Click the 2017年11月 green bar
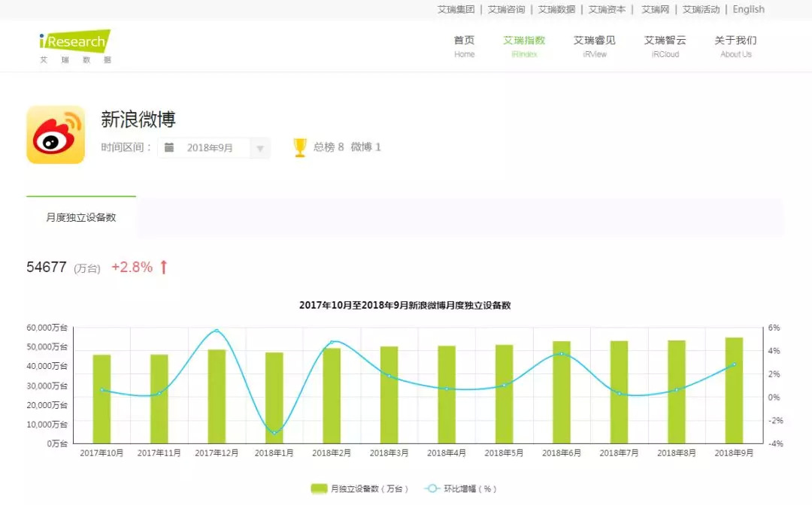812x505 pixels. pos(159,399)
